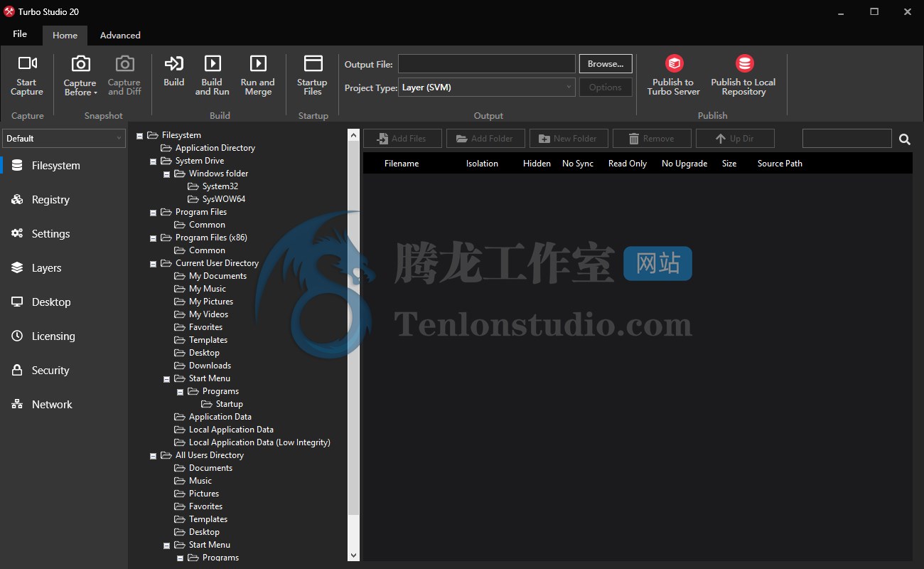This screenshot has height=569, width=924.
Task: Open the Default layer dropdown
Action: coord(64,139)
